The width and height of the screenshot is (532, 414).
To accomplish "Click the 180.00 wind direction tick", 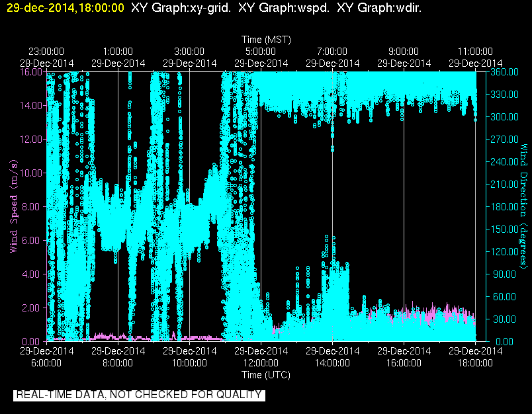I will tap(504, 206).
